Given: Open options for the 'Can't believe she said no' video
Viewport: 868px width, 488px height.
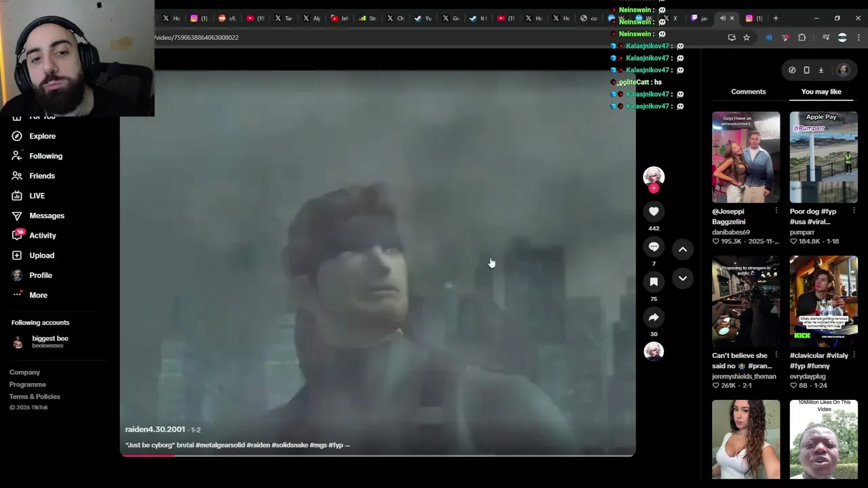Looking at the screenshot, I should click(776, 355).
